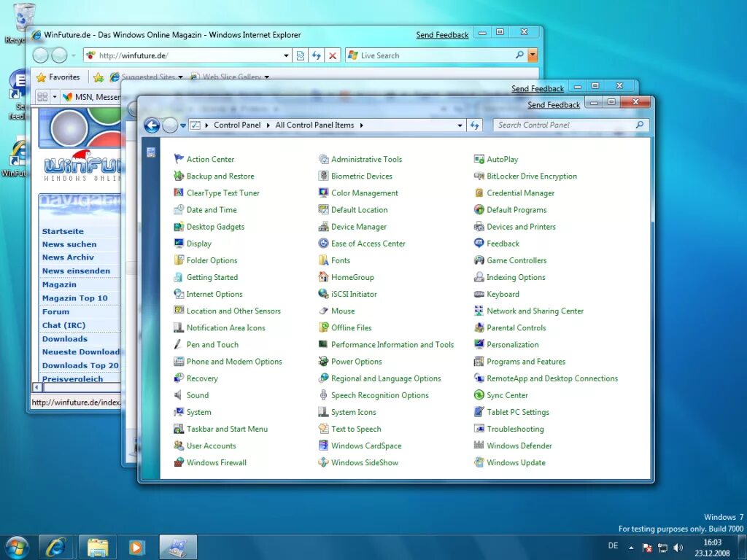
Task: Open the Action Center flag icon
Action: tap(179, 159)
